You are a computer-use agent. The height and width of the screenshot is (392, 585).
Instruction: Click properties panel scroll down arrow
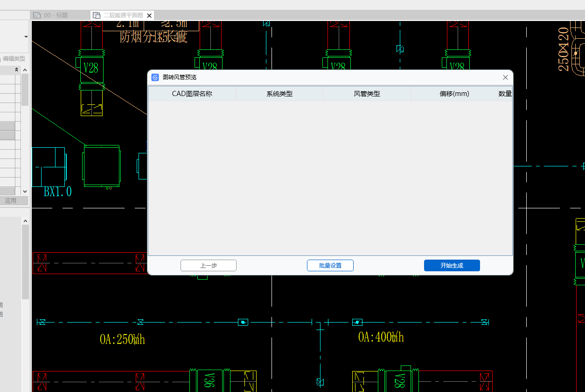pyautogui.click(x=25, y=191)
